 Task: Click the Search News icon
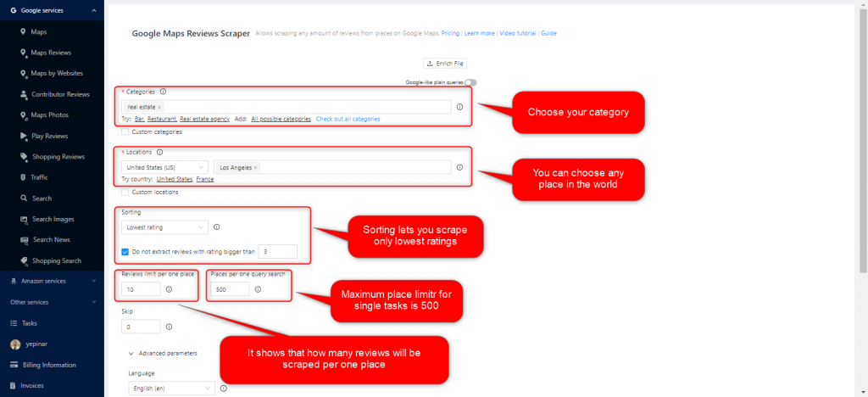pos(24,240)
